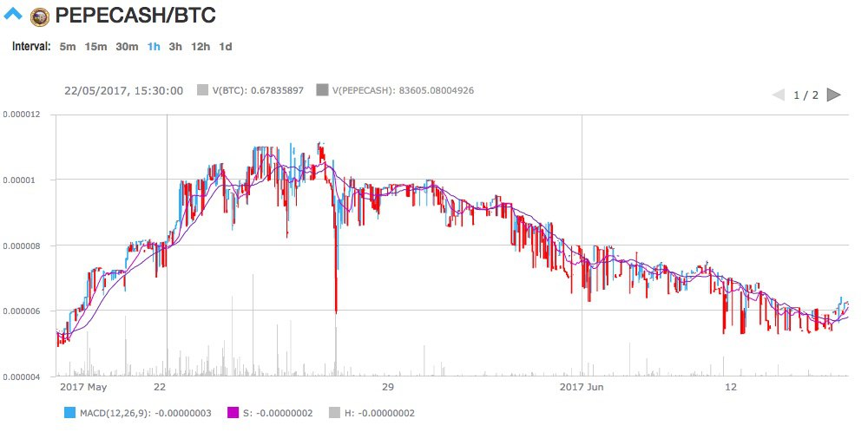Click the MACD(12,26,9) legend label
The image size is (868, 432).
(146, 413)
